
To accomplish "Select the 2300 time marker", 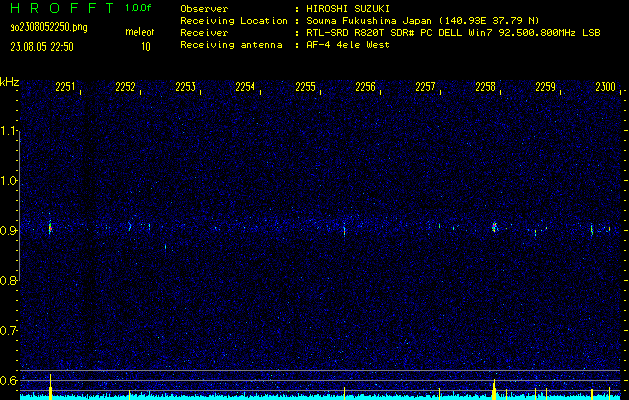I will [x=606, y=87].
